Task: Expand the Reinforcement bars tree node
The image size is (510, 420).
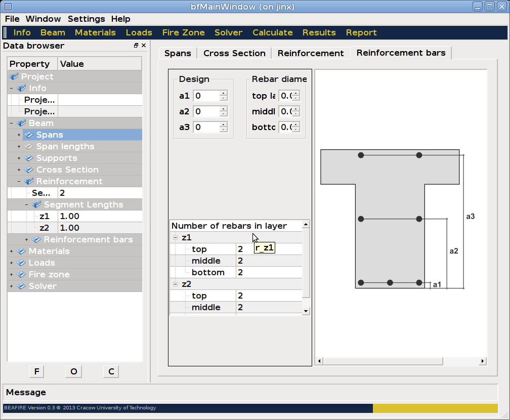Action: tap(27, 240)
